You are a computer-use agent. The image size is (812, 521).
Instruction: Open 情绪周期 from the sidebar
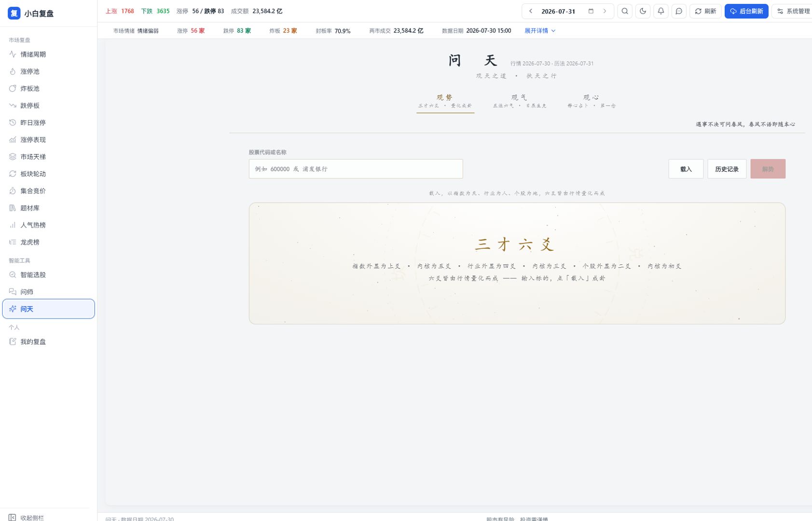[x=48, y=55]
